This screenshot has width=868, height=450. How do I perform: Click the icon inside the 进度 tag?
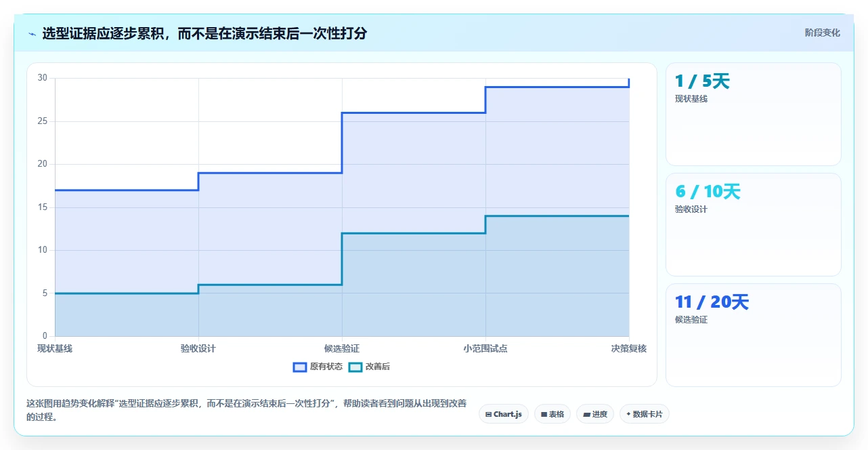coord(586,414)
